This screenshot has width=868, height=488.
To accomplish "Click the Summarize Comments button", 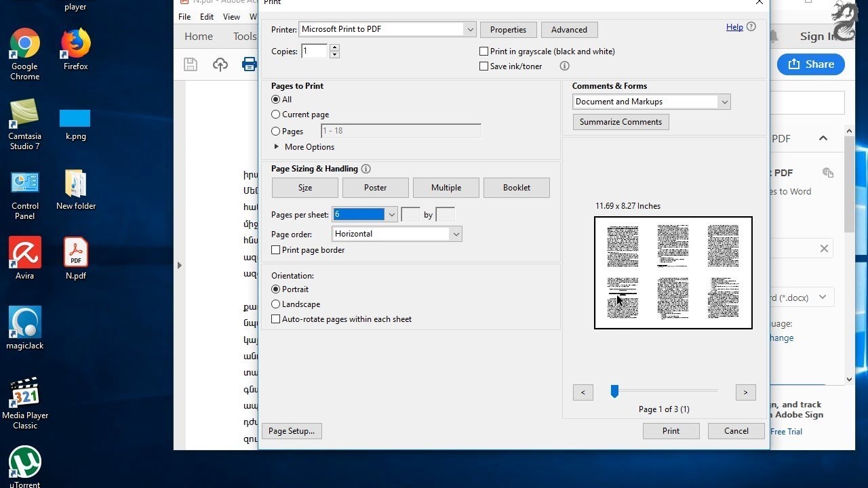I will pyautogui.click(x=620, y=122).
